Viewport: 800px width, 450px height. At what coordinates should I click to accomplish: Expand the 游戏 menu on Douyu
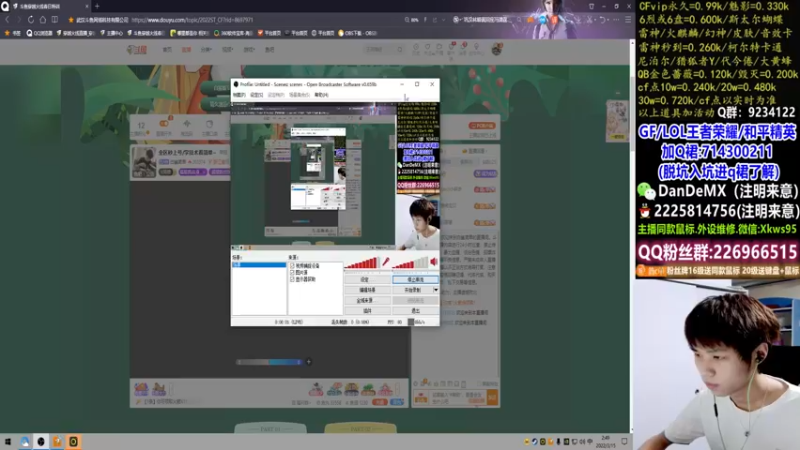click(249, 49)
